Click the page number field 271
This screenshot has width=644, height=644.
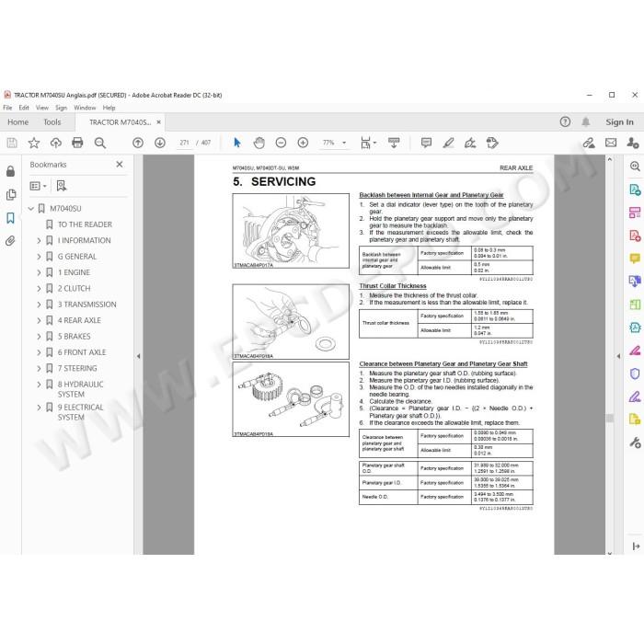point(184,143)
